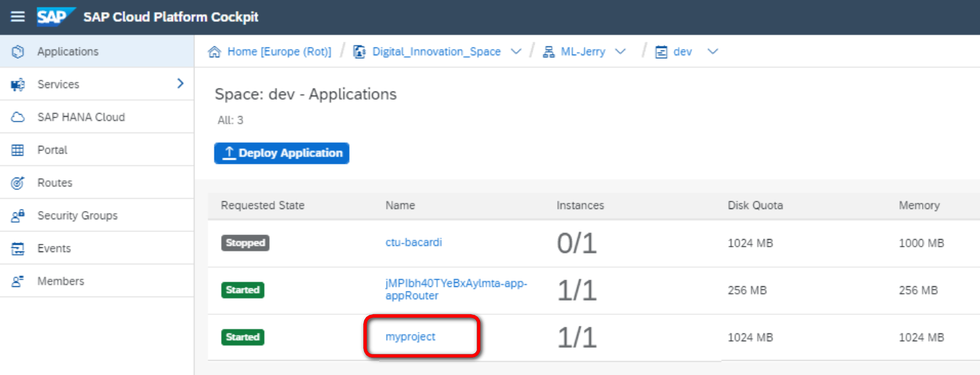The image size is (980, 375).
Task: Click the Events calendar icon
Action: point(18,249)
